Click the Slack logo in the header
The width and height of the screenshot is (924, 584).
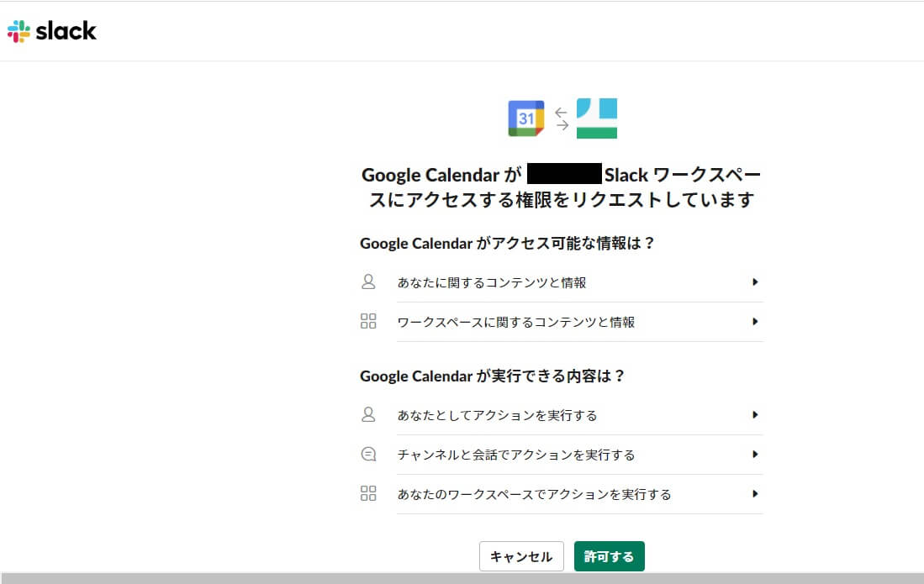pos(52,31)
